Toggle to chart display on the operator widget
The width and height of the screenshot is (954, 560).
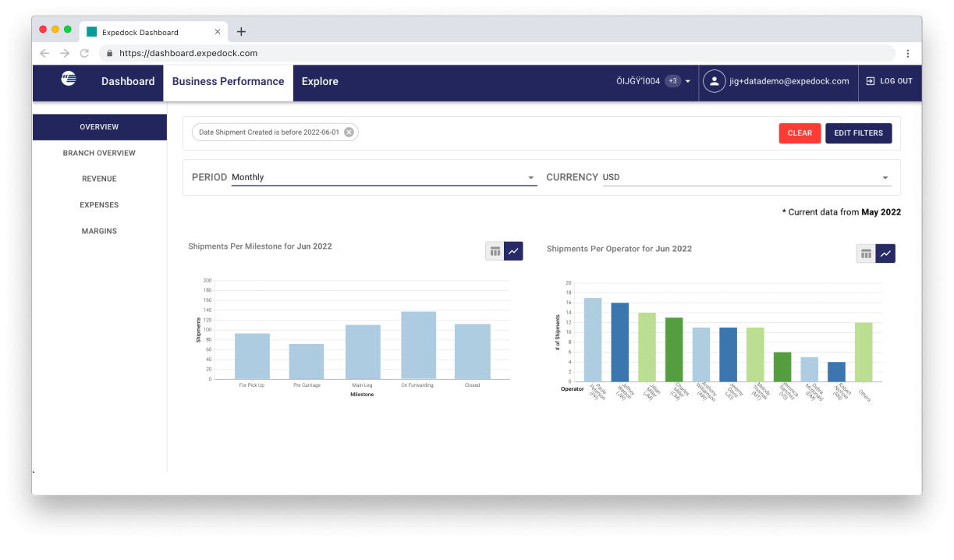pyautogui.click(x=885, y=253)
